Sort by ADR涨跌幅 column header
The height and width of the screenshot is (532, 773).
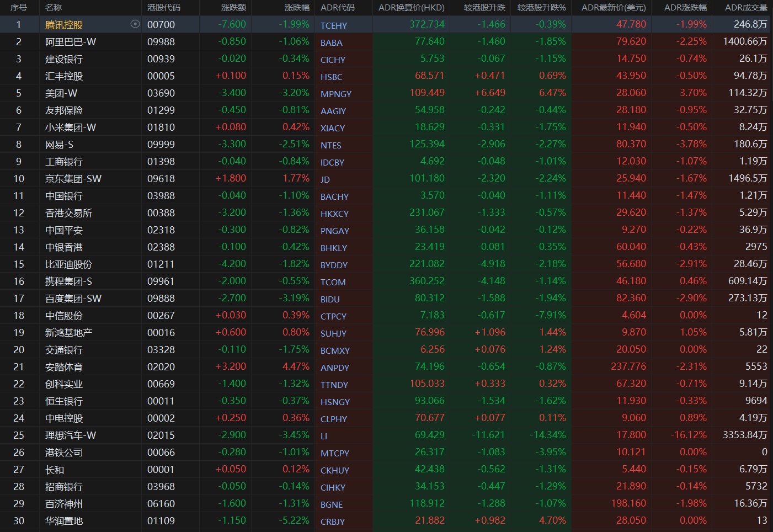[685, 8]
